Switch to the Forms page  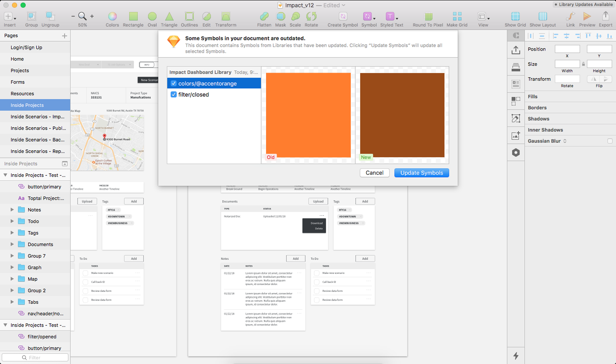pos(17,82)
